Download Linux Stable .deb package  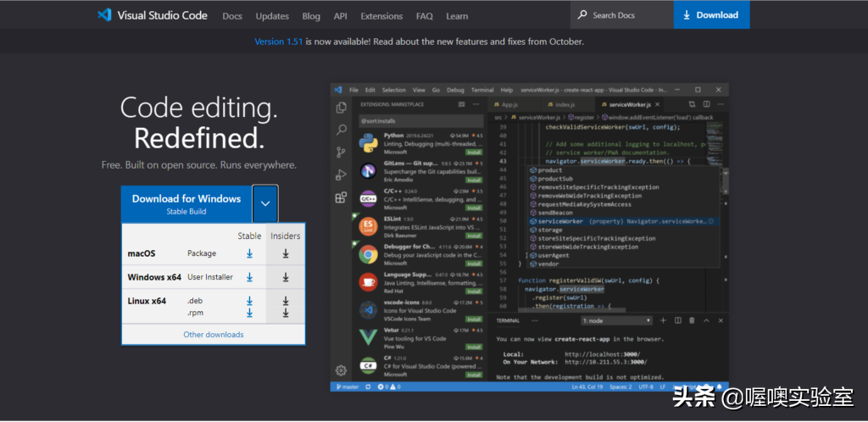pos(250,301)
